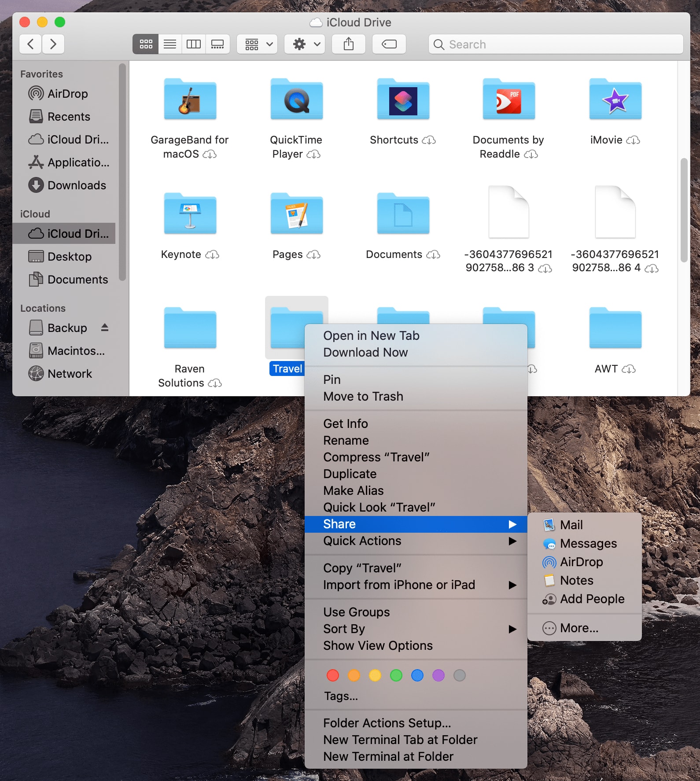Switch to gallery view in toolbar

(x=217, y=44)
